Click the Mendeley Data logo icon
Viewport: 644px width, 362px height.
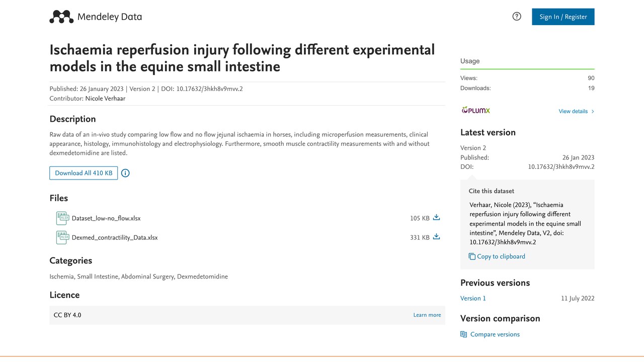[61, 17]
